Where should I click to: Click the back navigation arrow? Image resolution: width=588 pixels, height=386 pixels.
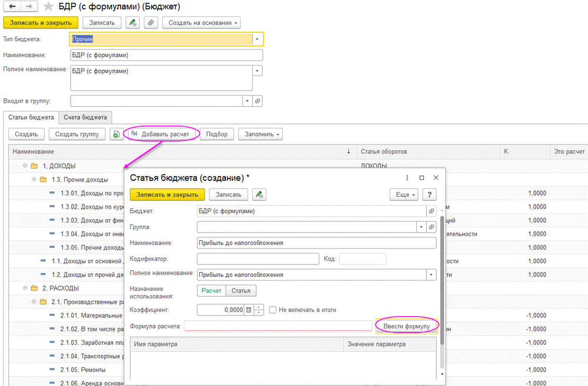coord(11,7)
